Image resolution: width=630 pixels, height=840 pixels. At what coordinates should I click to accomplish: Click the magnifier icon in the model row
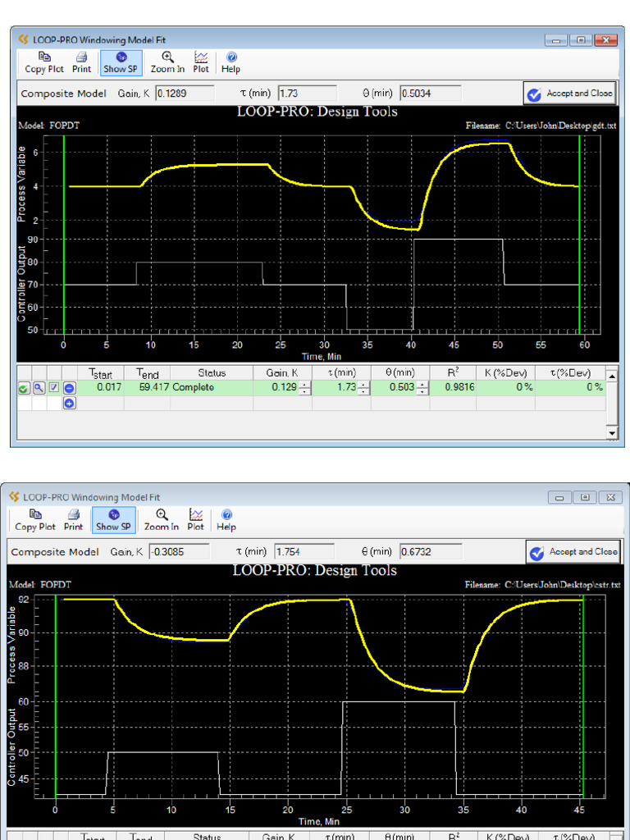[39, 388]
